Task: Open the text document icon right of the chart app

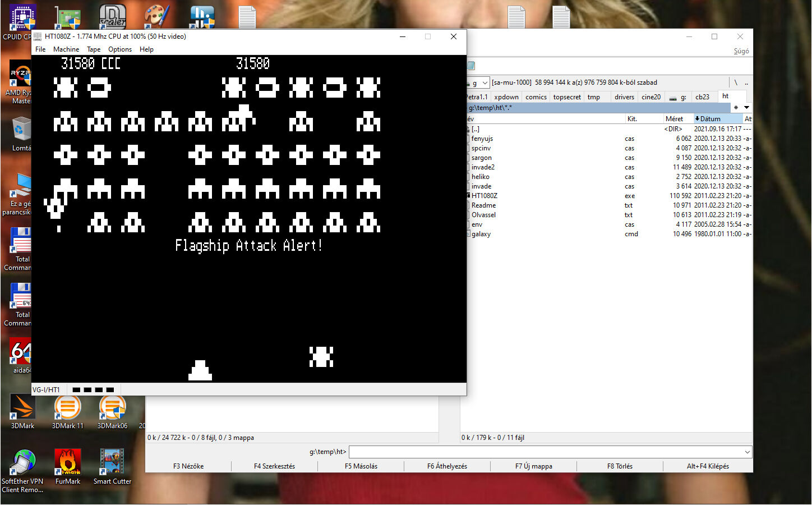Action: 247,17
